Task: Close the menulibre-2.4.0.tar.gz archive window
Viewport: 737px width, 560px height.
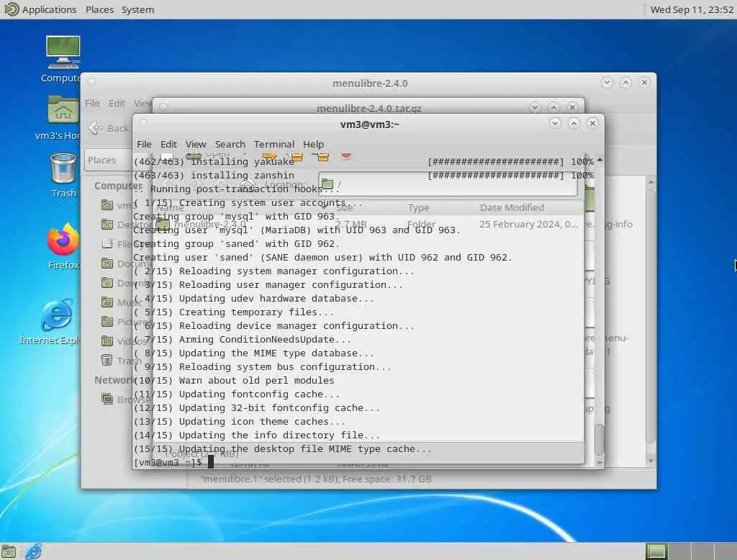Action: pos(572,107)
